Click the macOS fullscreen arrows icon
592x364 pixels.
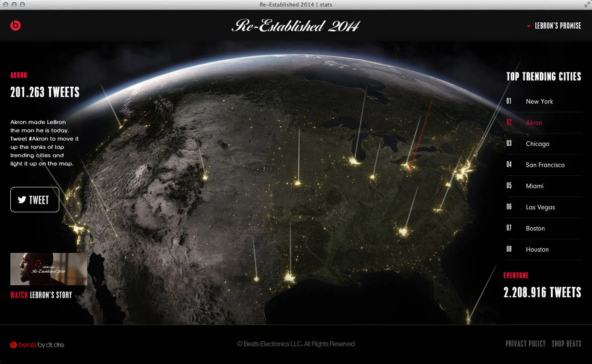[587, 5]
